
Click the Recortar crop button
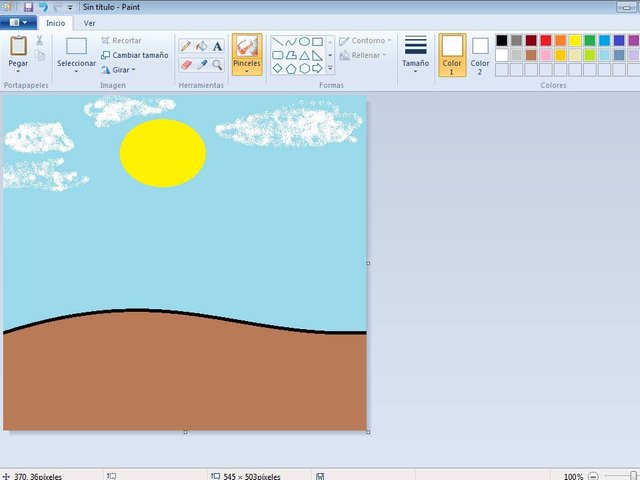click(122, 40)
